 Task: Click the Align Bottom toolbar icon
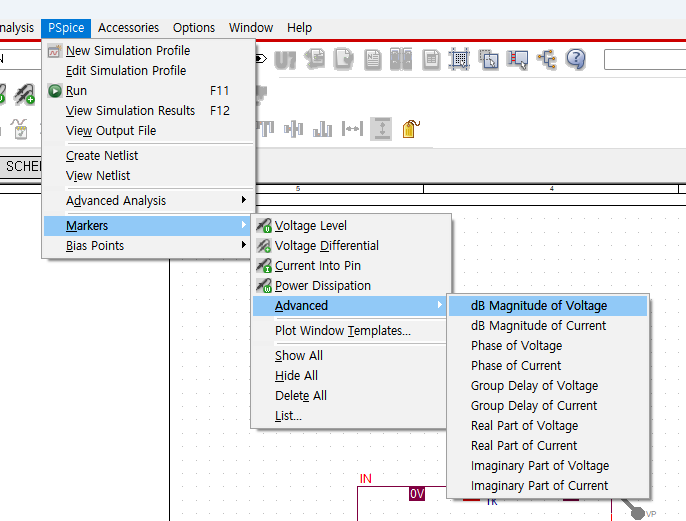[x=322, y=129]
